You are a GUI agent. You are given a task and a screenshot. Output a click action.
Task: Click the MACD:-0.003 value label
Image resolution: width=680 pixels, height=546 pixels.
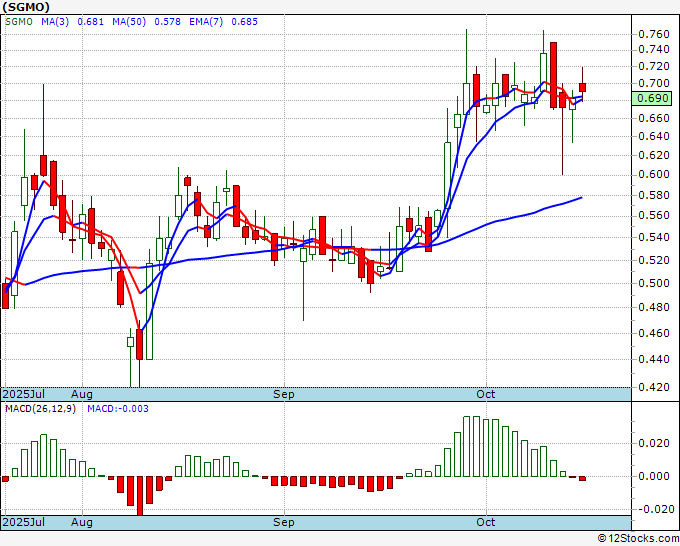(x=118, y=409)
